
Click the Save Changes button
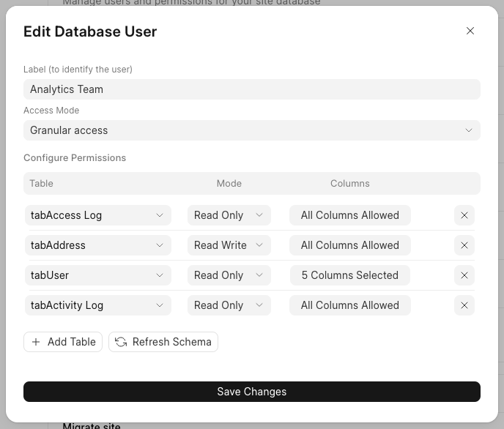(251, 392)
